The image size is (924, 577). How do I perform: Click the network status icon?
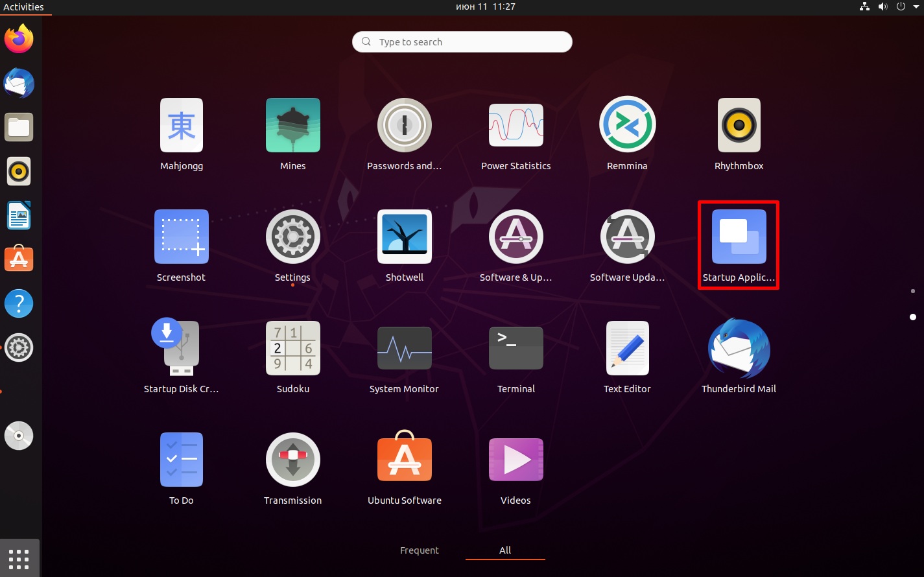pyautogui.click(x=864, y=7)
